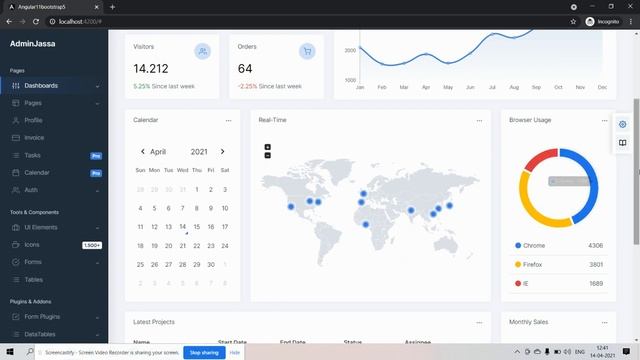This screenshot has width=640, height=360.
Task: Expand the Dashboards menu chevron
Action: pos(97,86)
